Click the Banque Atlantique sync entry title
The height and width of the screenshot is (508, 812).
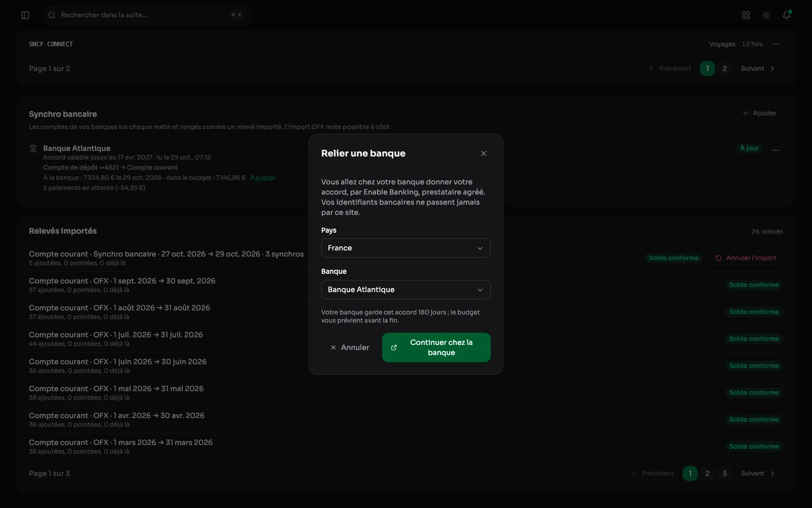point(77,148)
